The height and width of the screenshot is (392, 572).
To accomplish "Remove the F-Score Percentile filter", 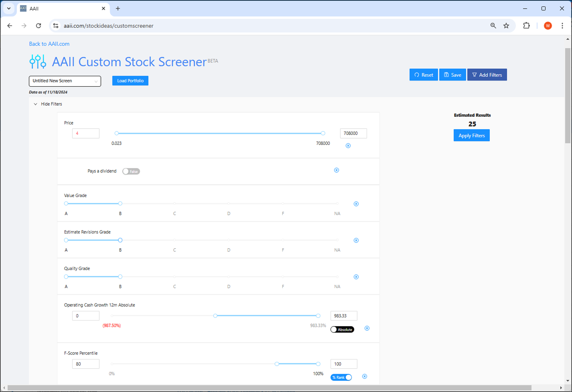I will [365, 376].
